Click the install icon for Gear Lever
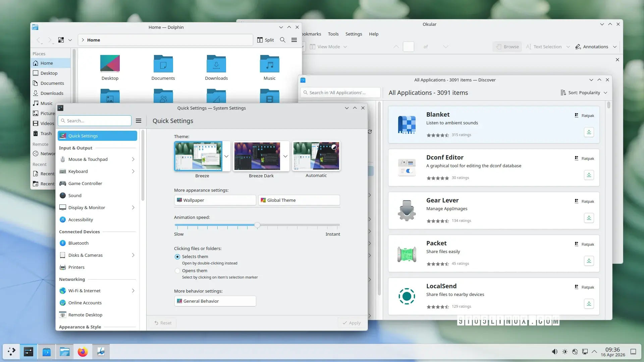The height and width of the screenshot is (362, 644). point(589,218)
